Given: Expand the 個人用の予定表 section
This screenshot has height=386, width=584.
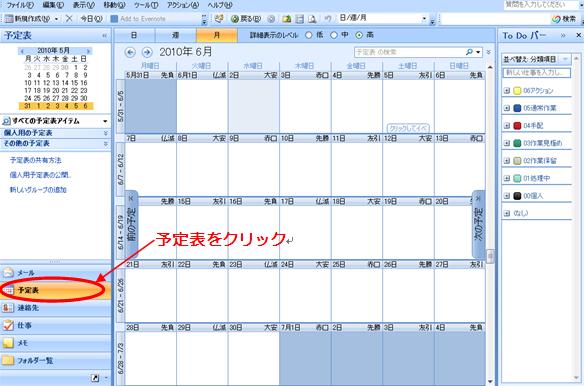Looking at the screenshot, I should [105, 133].
